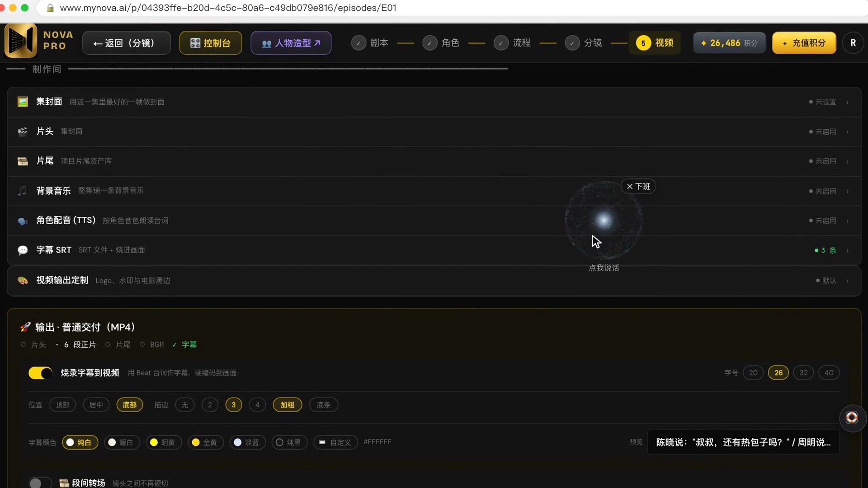Click the browser URL address field
This screenshot has height=488, width=868.
(452, 8)
